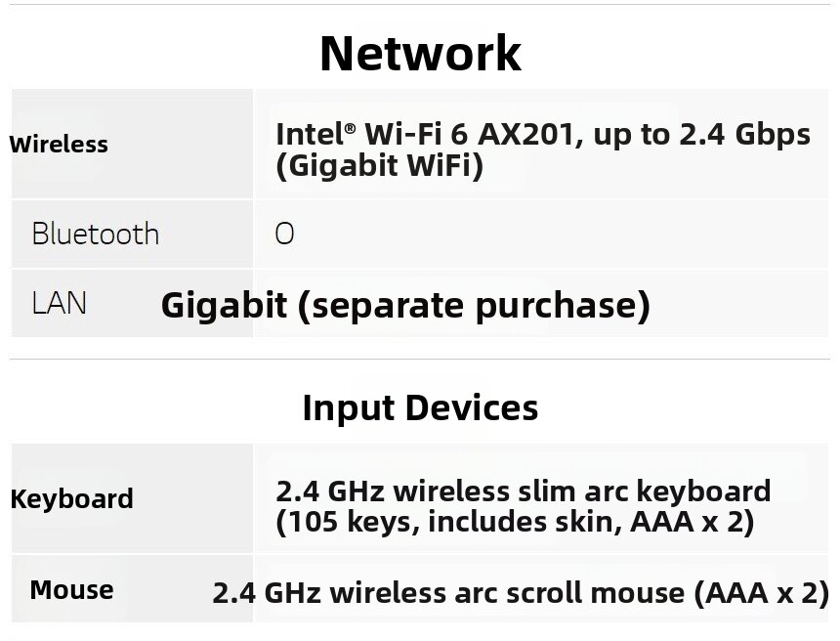Click the AAA x 2 mouse battery text
This screenshot has width=840, height=641.
tap(761, 593)
